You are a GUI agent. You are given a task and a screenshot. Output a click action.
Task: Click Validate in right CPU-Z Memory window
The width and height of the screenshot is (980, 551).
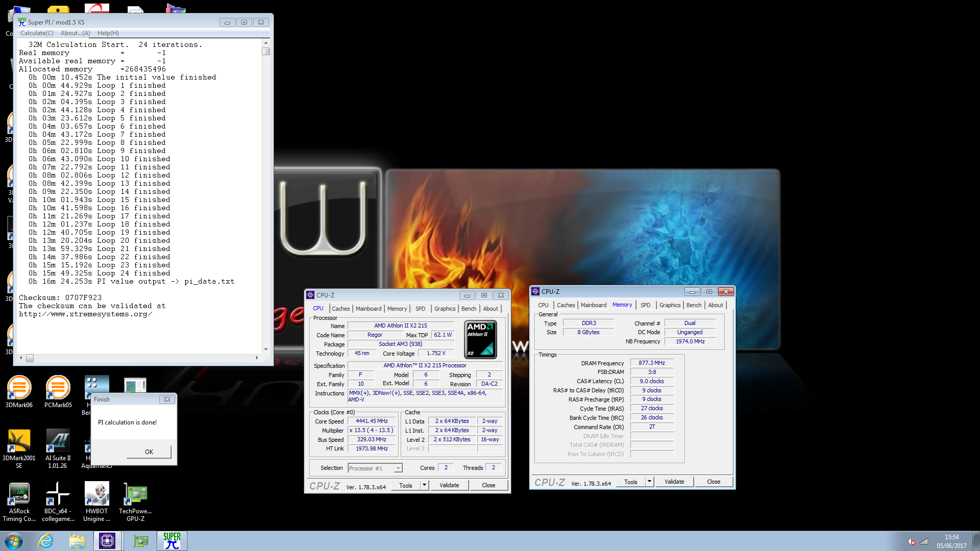pos(674,482)
